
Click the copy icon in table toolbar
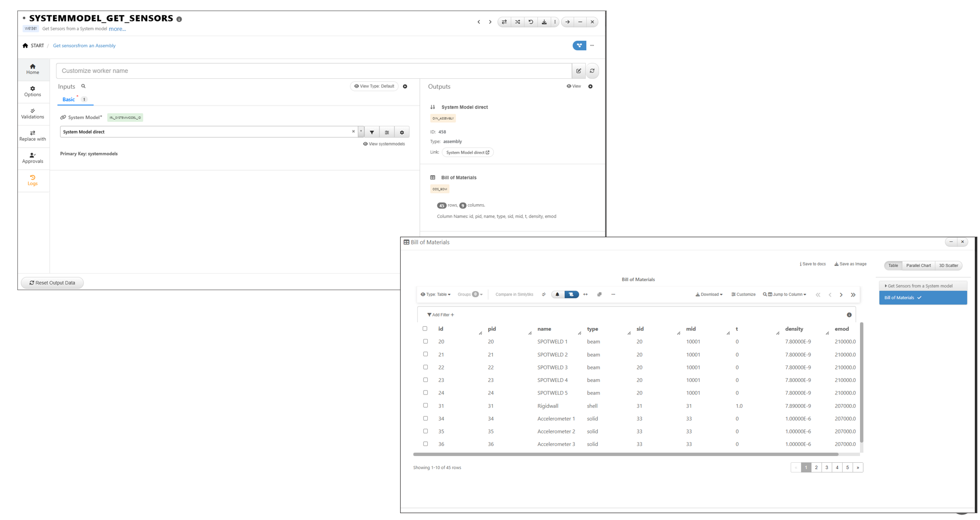pyautogui.click(x=599, y=294)
